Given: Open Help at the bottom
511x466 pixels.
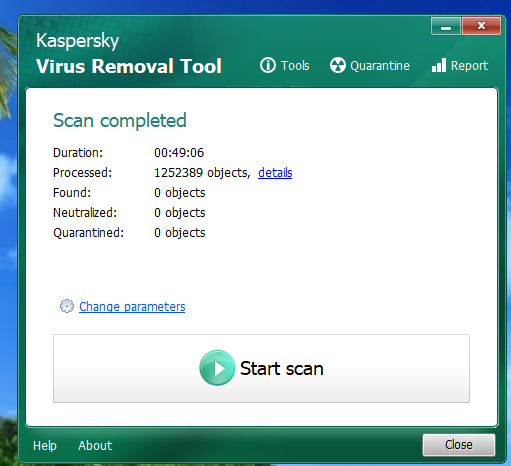Looking at the screenshot, I should [45, 446].
